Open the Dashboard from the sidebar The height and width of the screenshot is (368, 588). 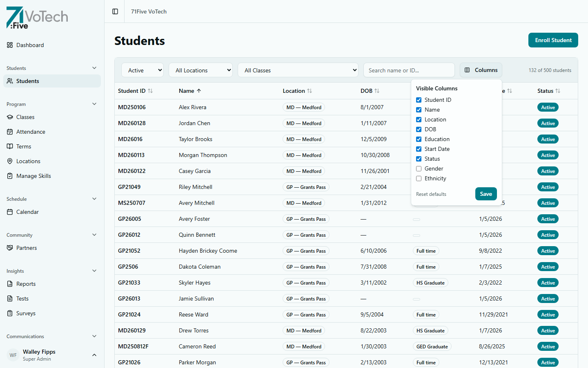point(29,45)
